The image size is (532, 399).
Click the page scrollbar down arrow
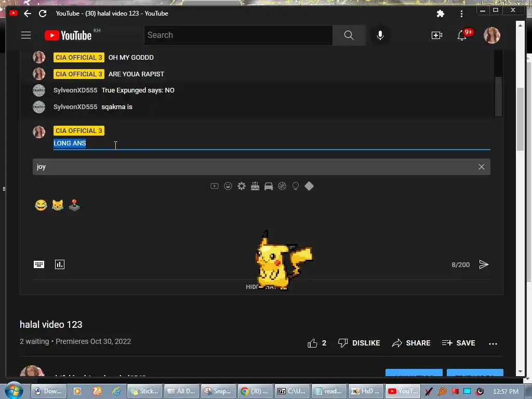coord(520,372)
